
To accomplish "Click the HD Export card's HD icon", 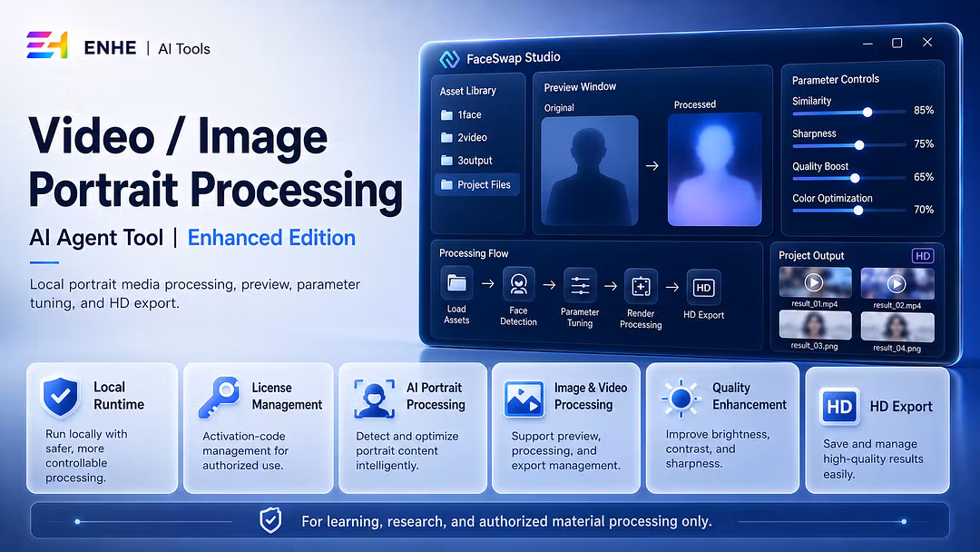I will pyautogui.click(x=839, y=407).
